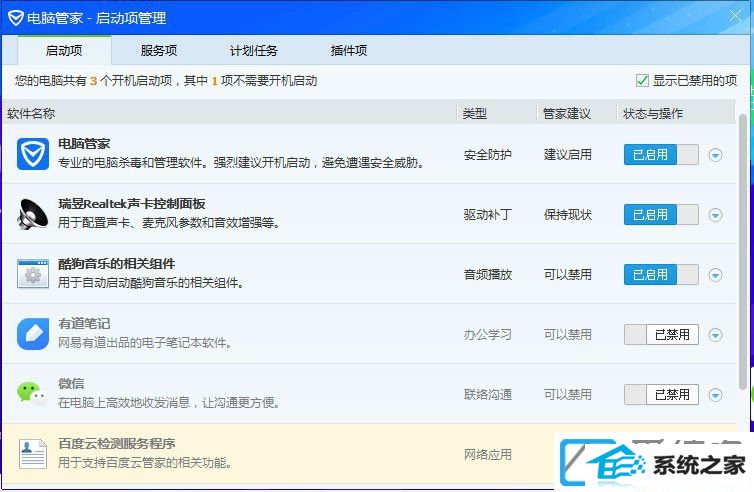Expand dropdown arrow for 有道笔记 row

tap(716, 335)
